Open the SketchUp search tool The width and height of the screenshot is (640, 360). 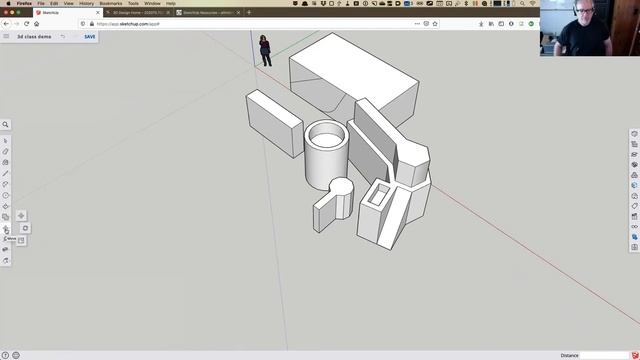[x=5, y=124]
